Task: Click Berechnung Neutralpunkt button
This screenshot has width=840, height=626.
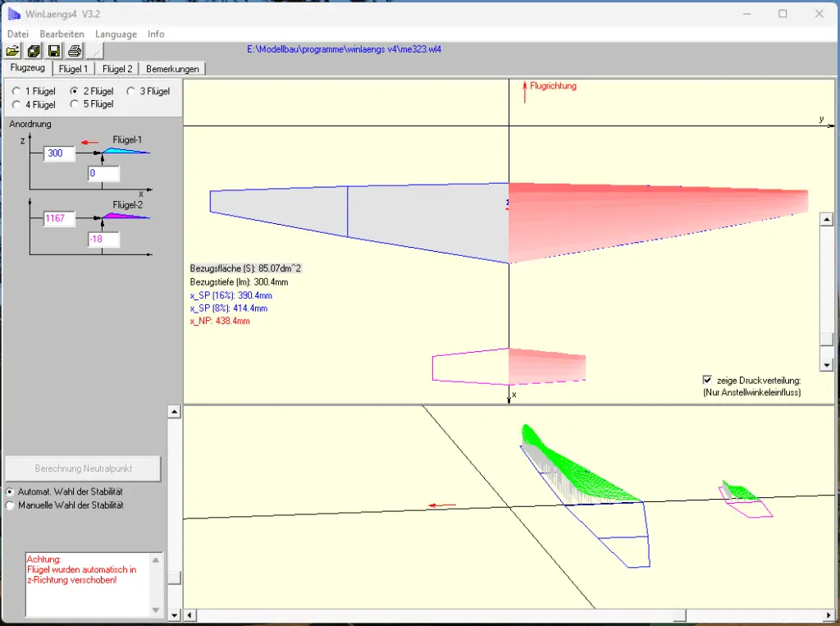Action: pos(83,468)
